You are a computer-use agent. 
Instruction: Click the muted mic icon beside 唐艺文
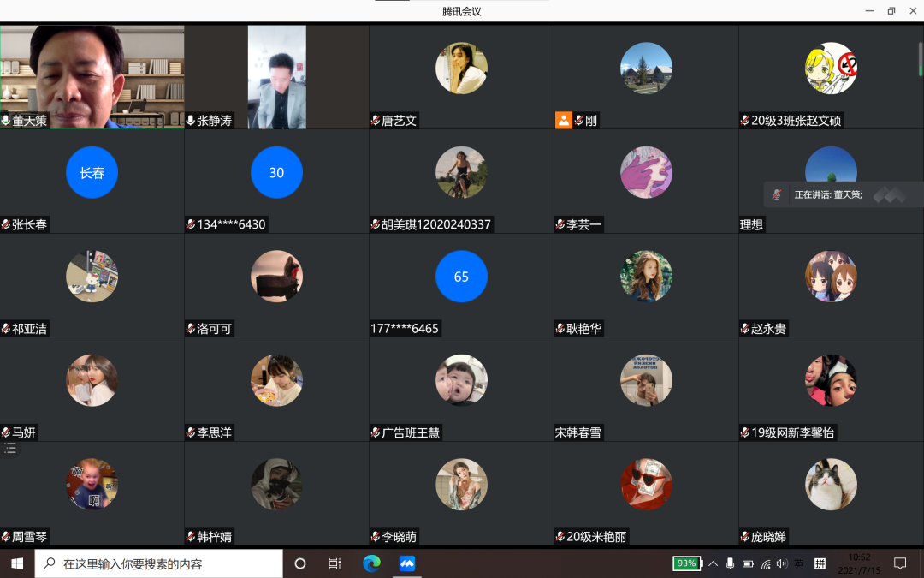376,121
